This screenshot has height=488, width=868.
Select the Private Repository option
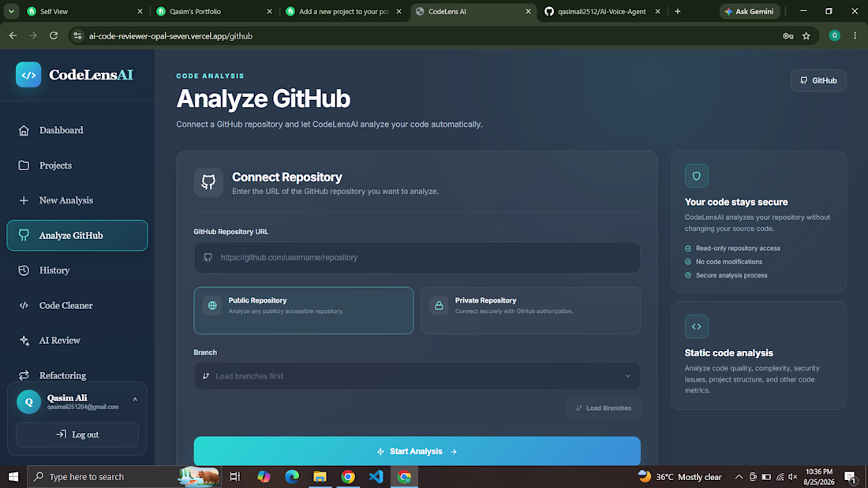pos(530,311)
